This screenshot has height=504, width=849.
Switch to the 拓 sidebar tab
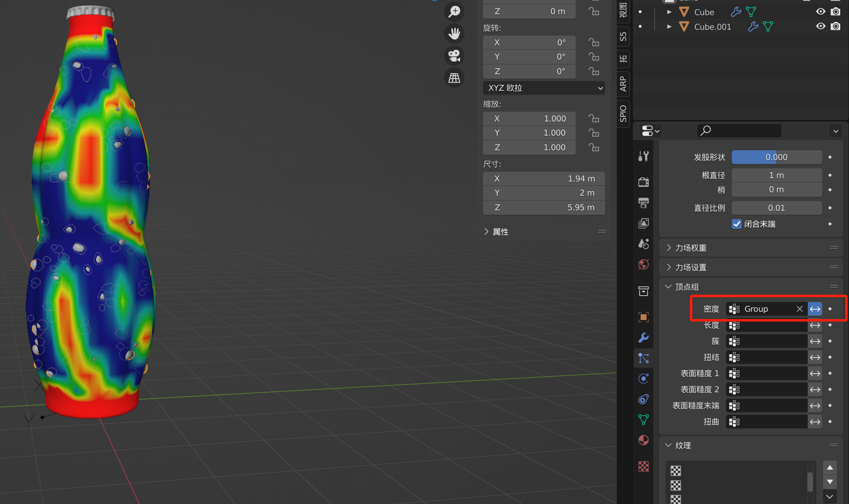pos(623,59)
